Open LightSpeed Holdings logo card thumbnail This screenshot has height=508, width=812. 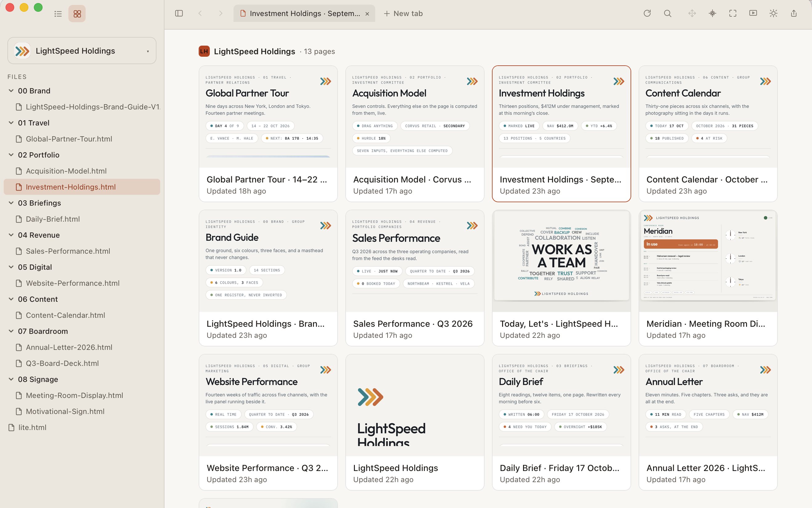pos(415,406)
